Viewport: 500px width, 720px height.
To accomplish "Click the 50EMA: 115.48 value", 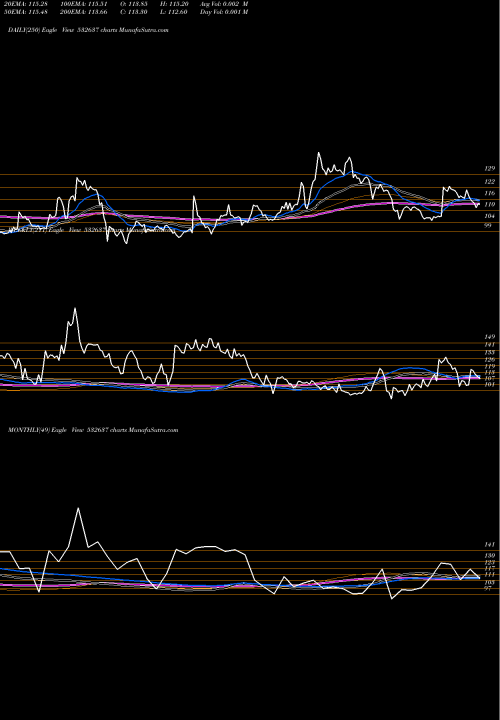I will coord(26,12).
